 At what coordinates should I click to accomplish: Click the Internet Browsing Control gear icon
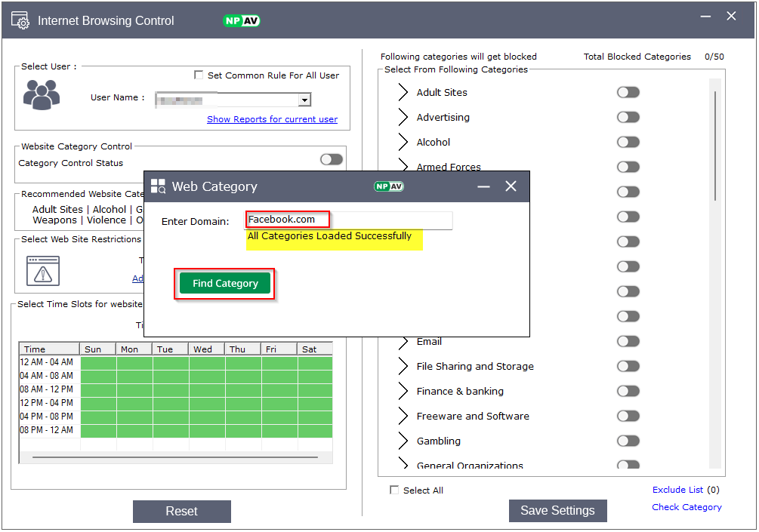pyautogui.click(x=20, y=20)
